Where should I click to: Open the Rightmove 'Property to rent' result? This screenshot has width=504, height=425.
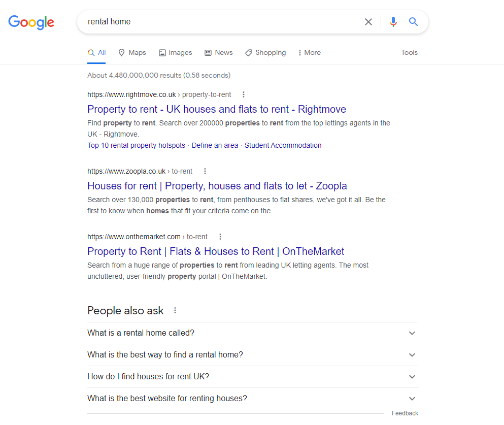[x=217, y=109]
